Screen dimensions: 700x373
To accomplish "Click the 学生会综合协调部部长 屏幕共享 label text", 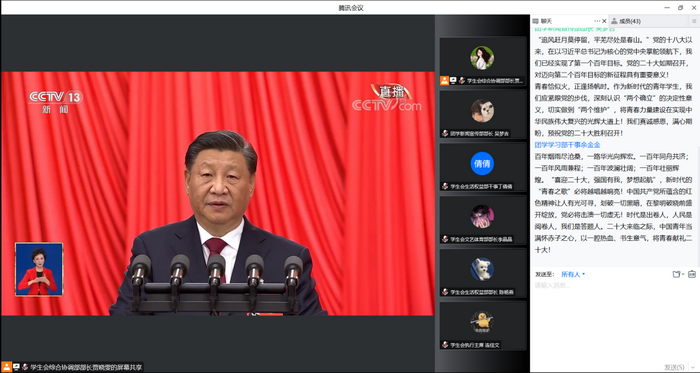I will point(86,368).
